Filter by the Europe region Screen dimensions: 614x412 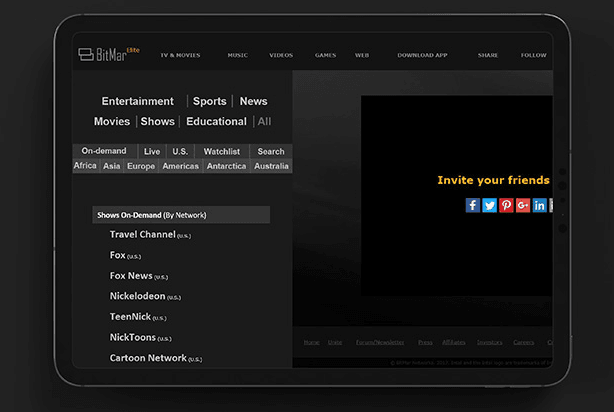[x=141, y=166]
